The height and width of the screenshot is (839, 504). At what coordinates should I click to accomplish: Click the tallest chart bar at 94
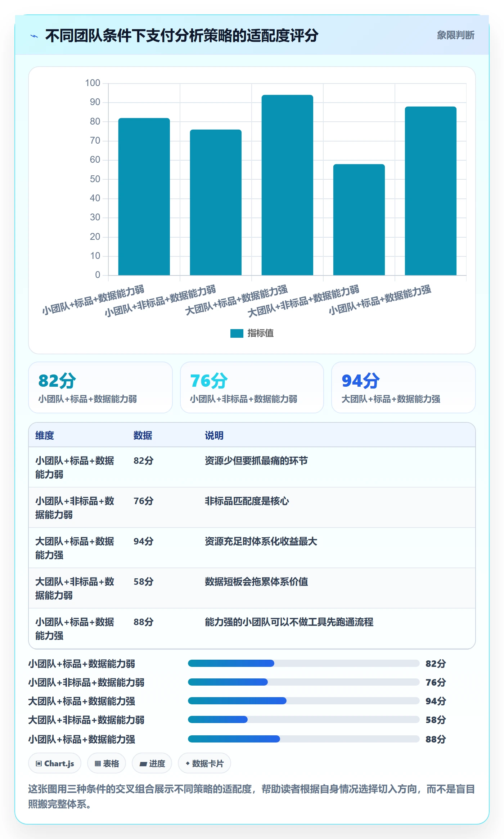coord(287,185)
